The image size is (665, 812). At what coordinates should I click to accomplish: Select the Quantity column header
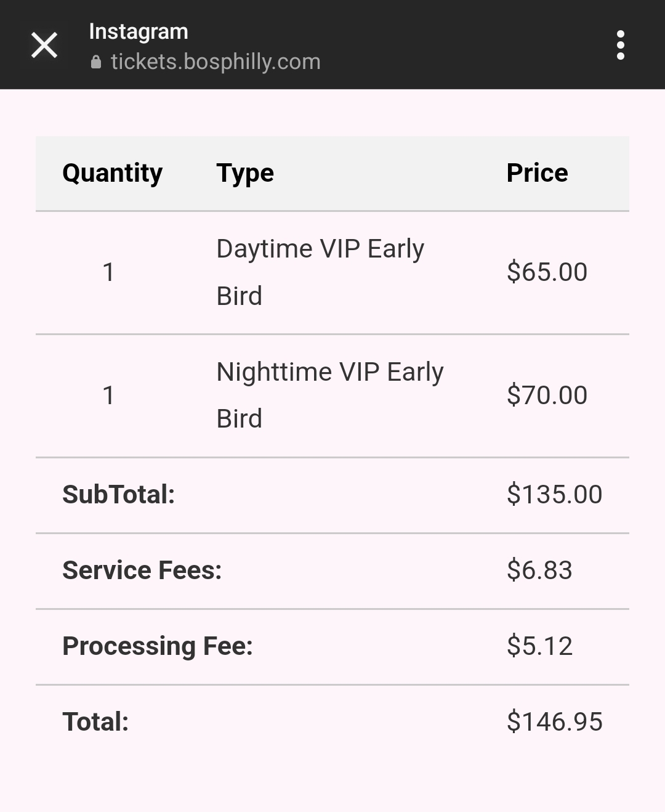pyautogui.click(x=113, y=173)
